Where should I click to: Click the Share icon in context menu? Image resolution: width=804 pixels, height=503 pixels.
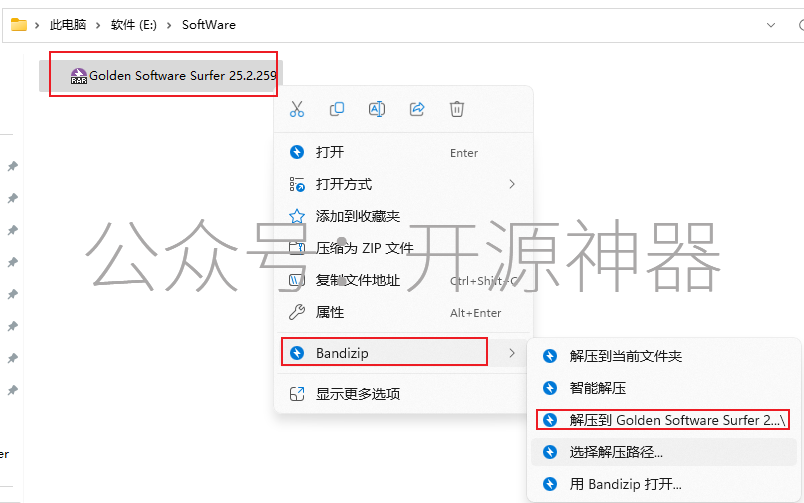pyautogui.click(x=417, y=109)
